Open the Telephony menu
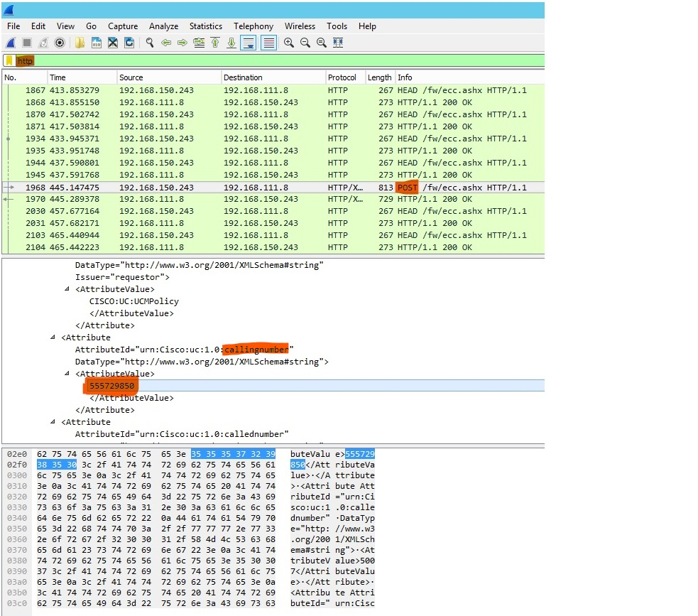The width and height of the screenshot is (698, 616). pos(253,26)
